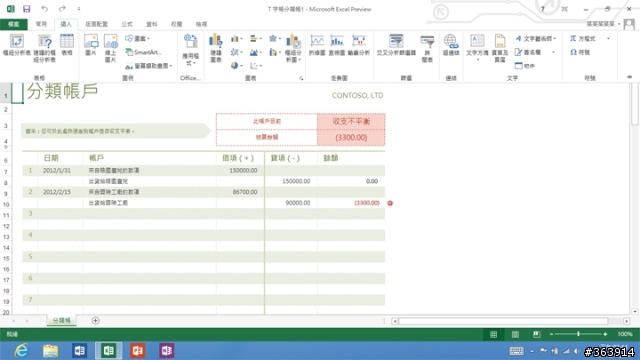Insert a SmartArt graphic
This screenshot has height=360, width=640.
click(143, 52)
